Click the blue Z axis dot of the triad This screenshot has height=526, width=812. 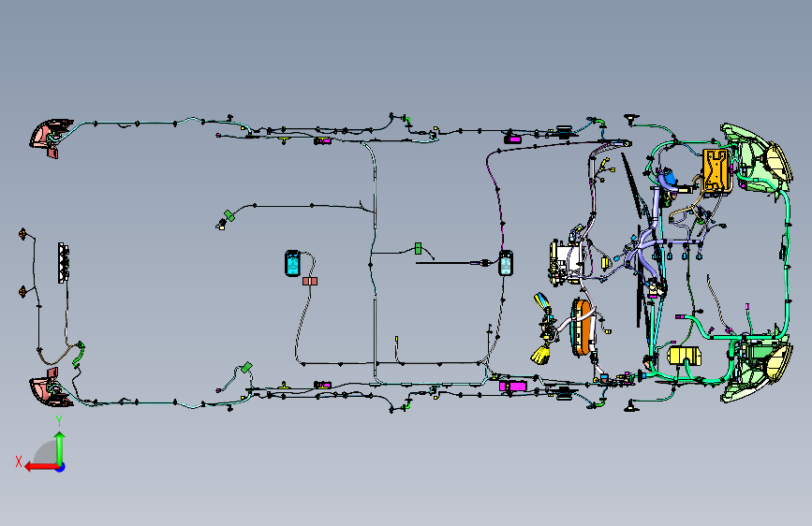coord(61,467)
